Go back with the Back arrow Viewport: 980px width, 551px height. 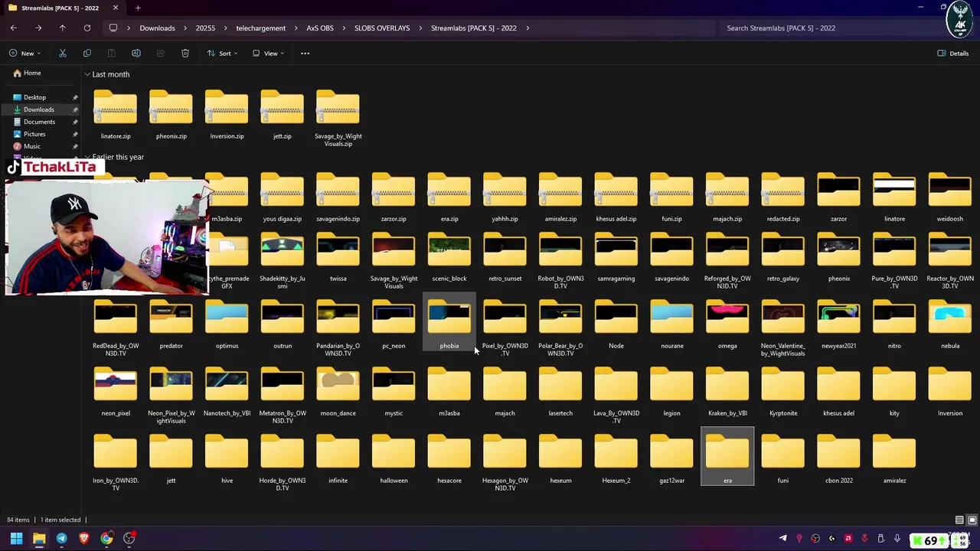click(x=14, y=28)
